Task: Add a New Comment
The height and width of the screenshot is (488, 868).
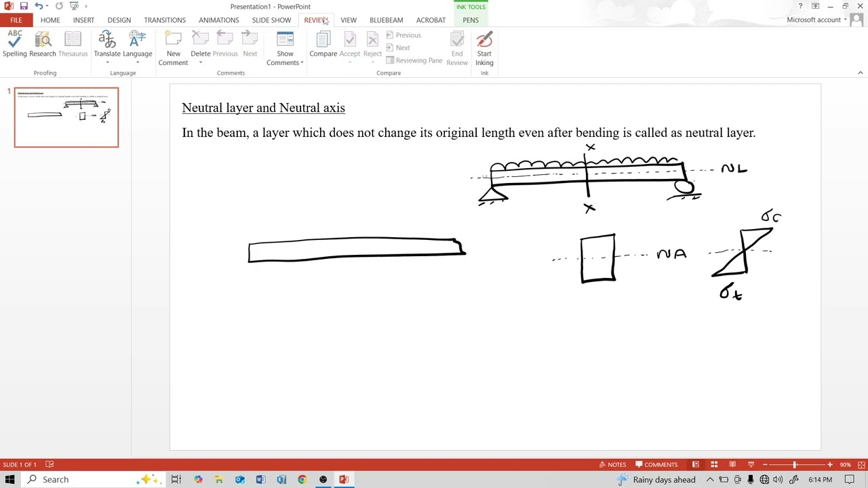Action: [173, 49]
